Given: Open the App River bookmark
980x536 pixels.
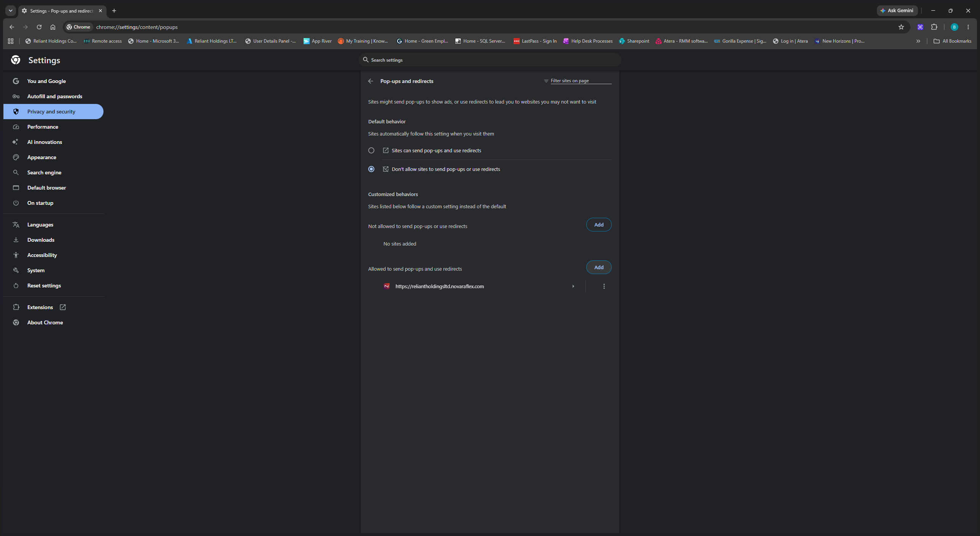Looking at the screenshot, I should click(x=317, y=41).
